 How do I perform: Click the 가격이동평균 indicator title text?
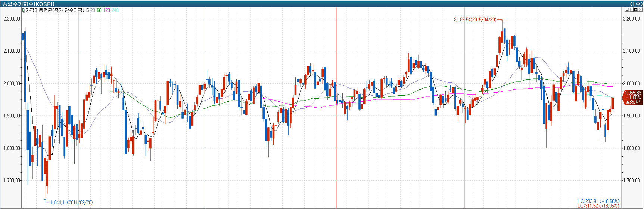point(55,10)
